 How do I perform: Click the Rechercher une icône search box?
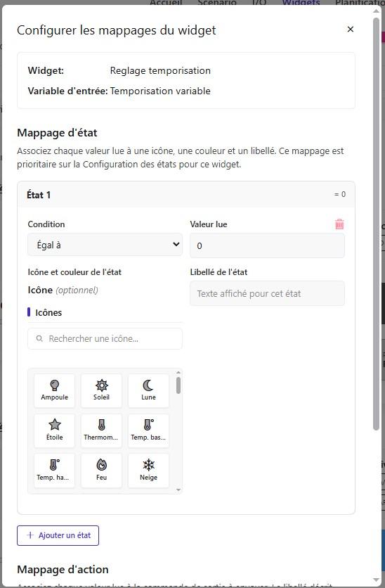[105, 338]
